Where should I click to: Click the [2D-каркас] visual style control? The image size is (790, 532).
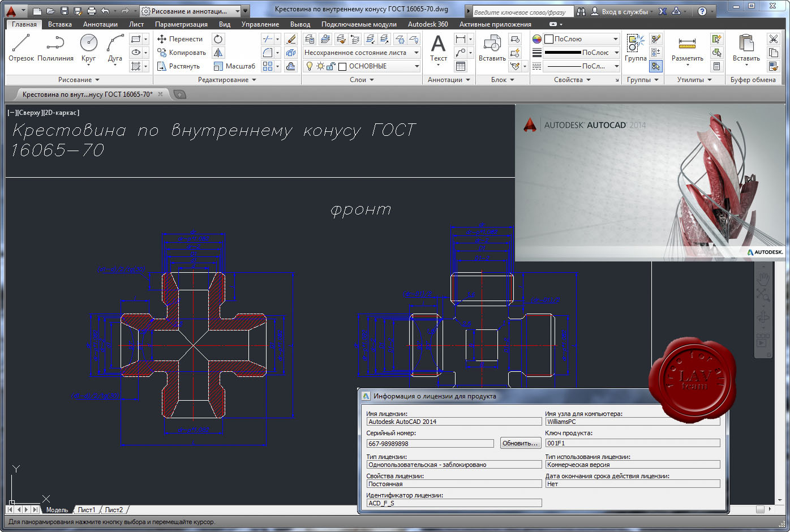[x=60, y=113]
